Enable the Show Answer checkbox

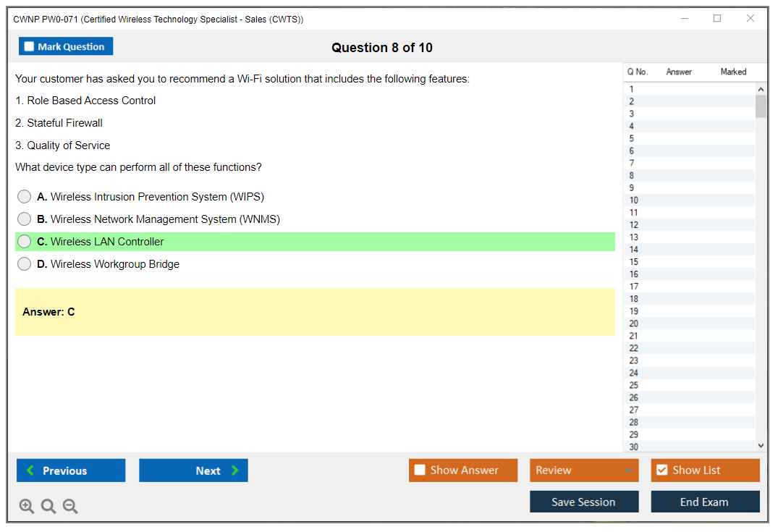tap(420, 470)
